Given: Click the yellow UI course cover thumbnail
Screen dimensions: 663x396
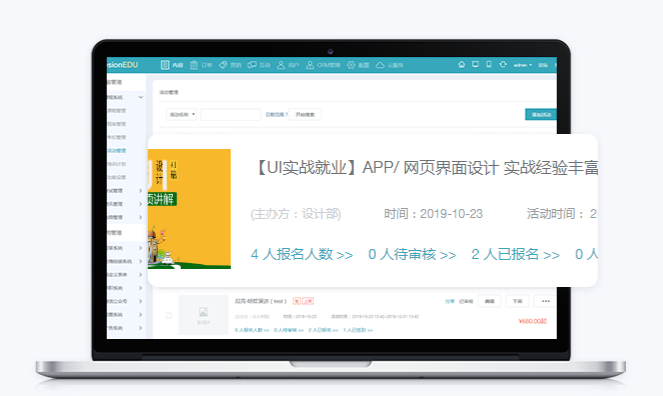Looking at the screenshot, I should pyautogui.click(x=189, y=209).
